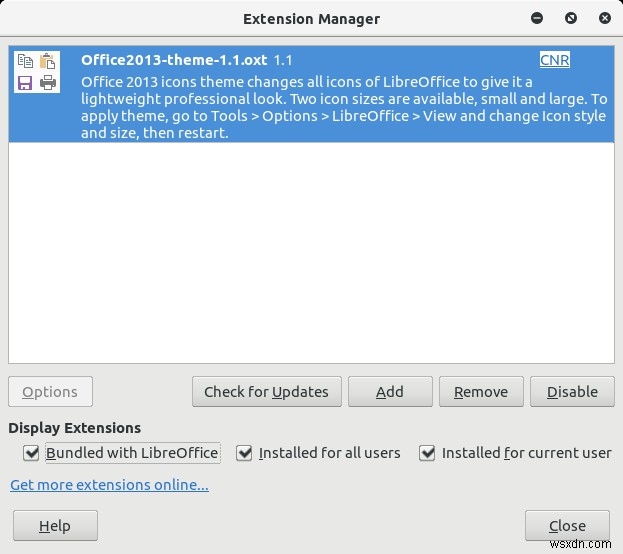Image resolution: width=623 pixels, height=554 pixels.
Task: Toggle Bundled with LibreOffice checkbox
Action: [x=32, y=453]
